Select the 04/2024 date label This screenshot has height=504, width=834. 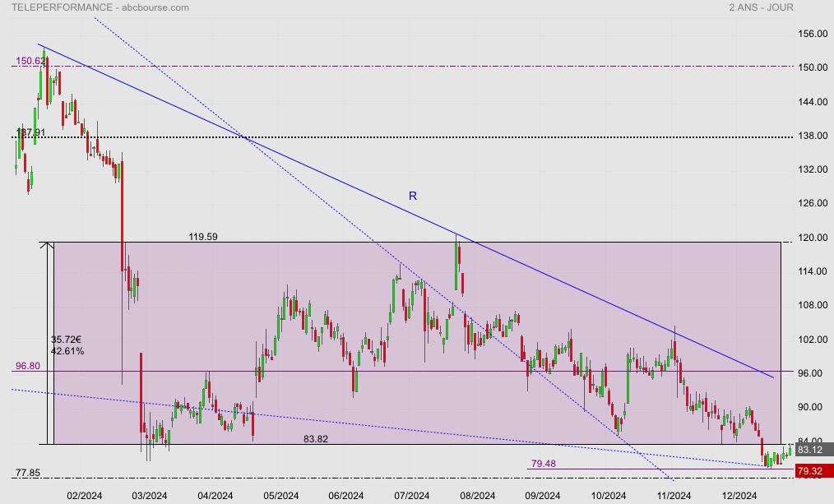(x=215, y=496)
